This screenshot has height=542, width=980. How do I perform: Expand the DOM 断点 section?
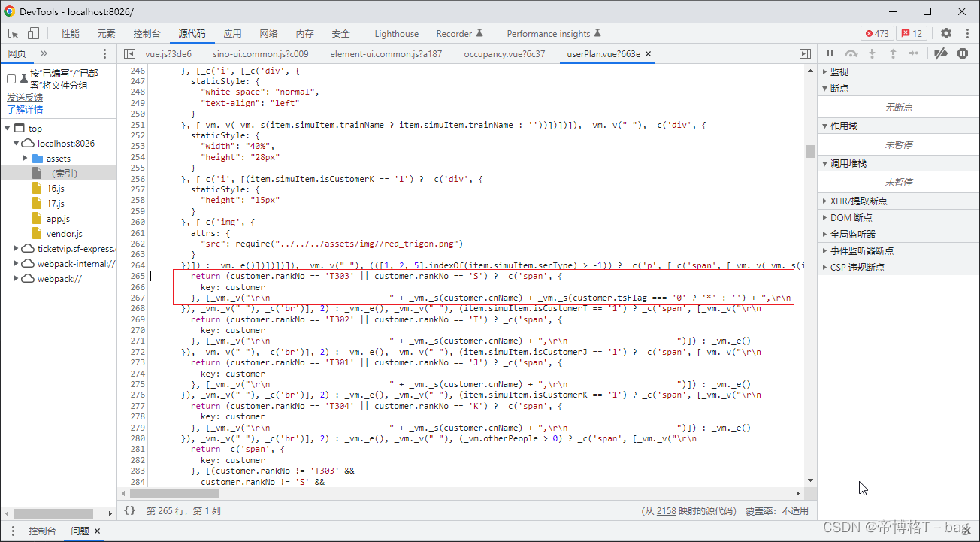(x=898, y=217)
